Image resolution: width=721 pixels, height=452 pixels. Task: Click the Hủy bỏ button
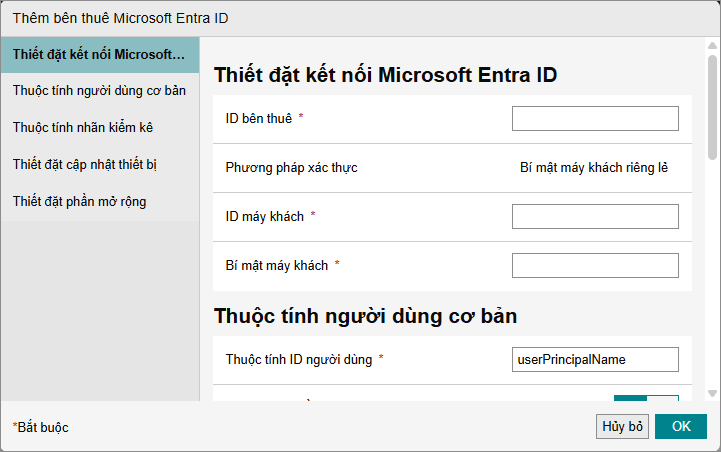[x=622, y=427]
